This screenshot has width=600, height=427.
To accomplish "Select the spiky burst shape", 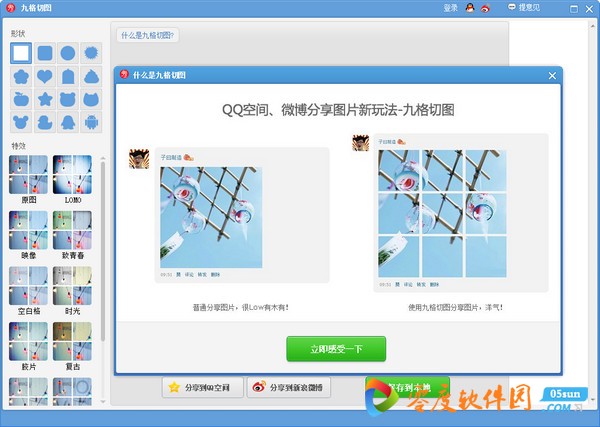I will pos(91,53).
